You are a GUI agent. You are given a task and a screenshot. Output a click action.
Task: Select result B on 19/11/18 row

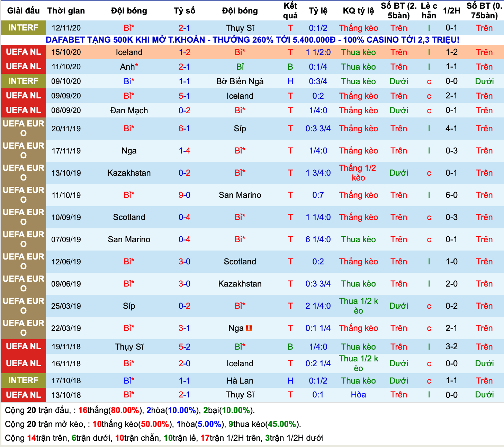(x=290, y=347)
